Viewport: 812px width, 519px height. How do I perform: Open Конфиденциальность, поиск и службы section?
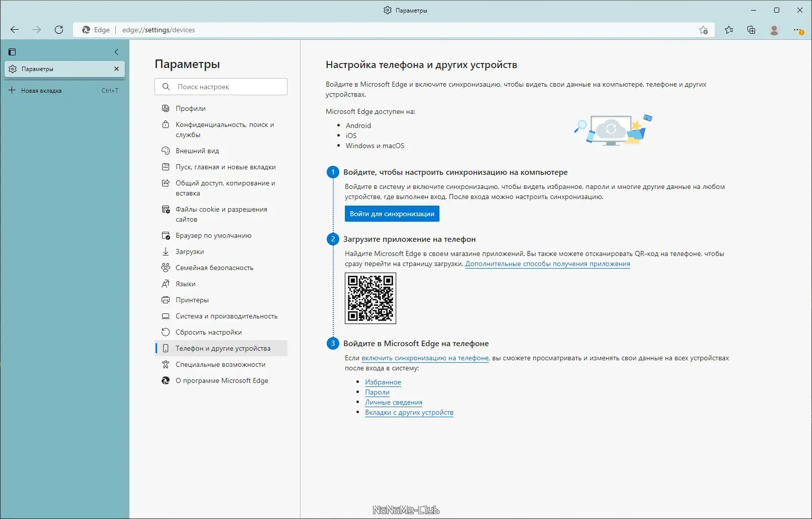pyautogui.click(x=221, y=129)
